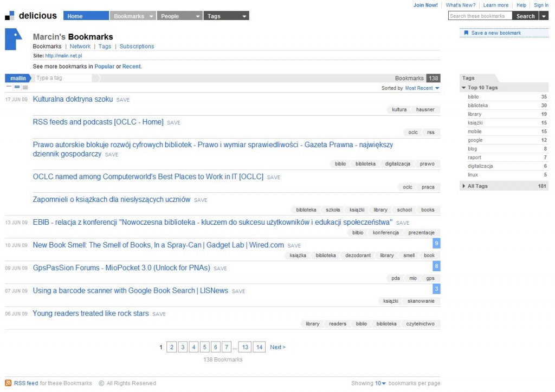The image size is (555, 392).
Task: Click Marcin's profile avatar image
Action: point(14,39)
